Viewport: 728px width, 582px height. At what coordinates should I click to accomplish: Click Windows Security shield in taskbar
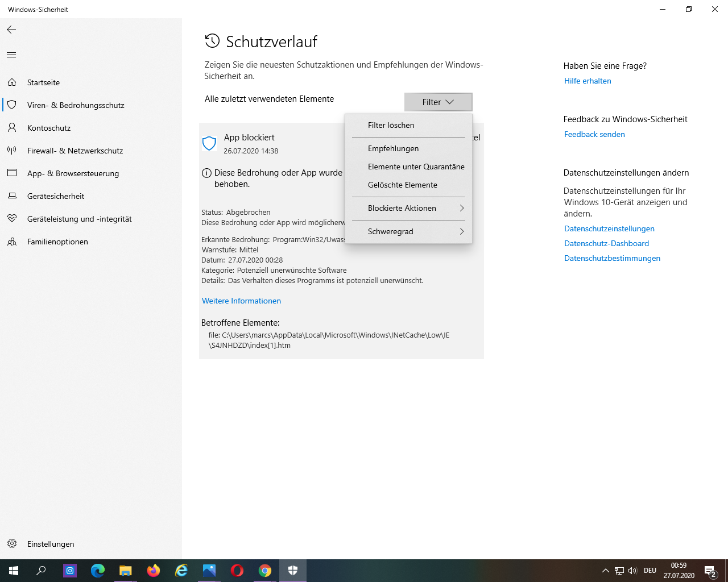coord(293,571)
